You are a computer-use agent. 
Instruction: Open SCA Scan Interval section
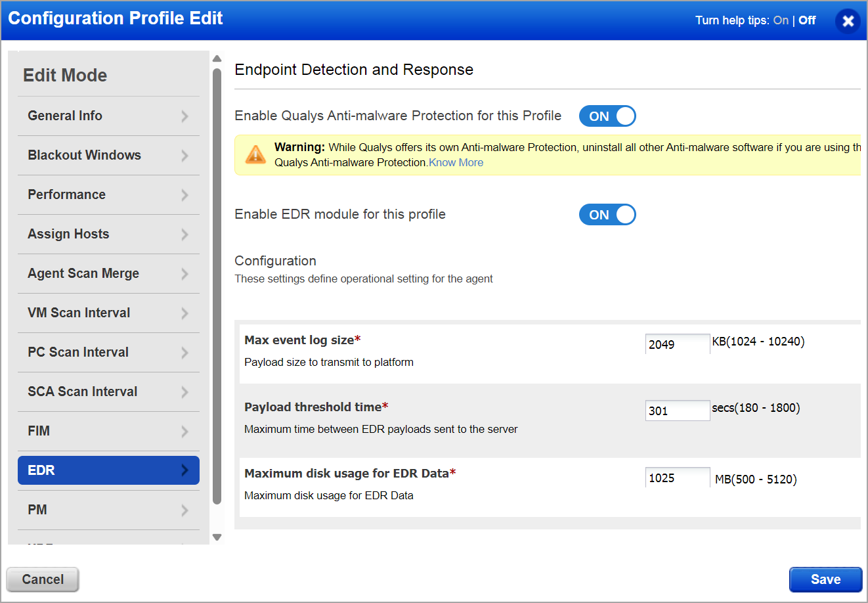click(108, 391)
